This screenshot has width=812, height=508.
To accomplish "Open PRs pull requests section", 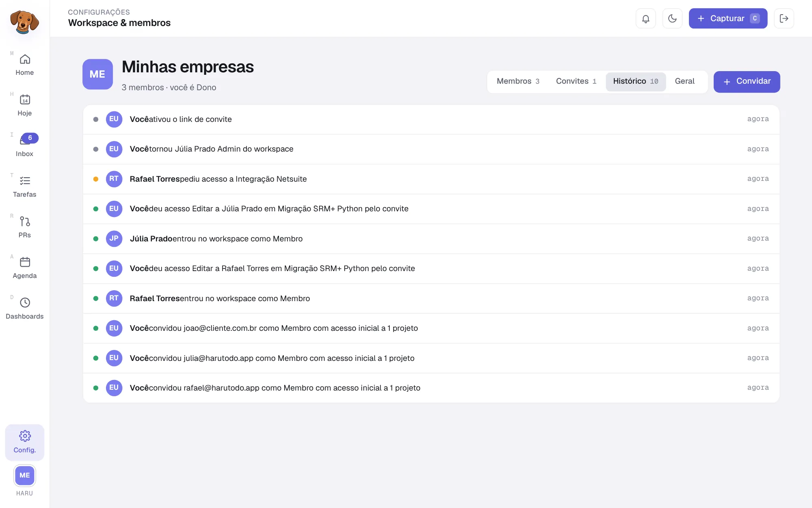I will 25,228.
